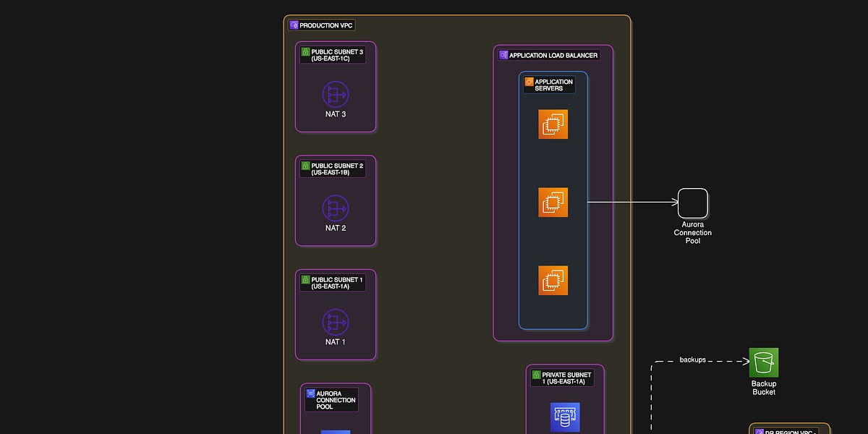The image size is (868, 434).
Task: Click the backups label on the dashed arrow
Action: (692, 359)
